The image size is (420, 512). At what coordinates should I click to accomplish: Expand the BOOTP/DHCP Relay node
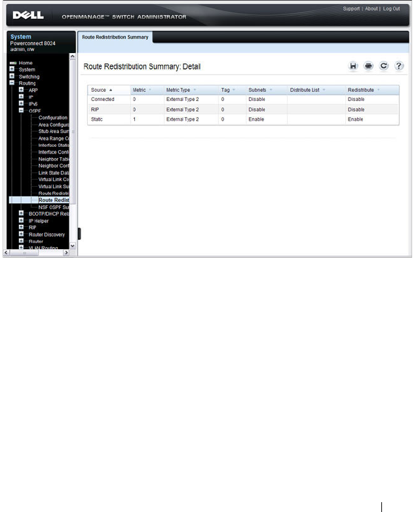[x=21, y=214]
